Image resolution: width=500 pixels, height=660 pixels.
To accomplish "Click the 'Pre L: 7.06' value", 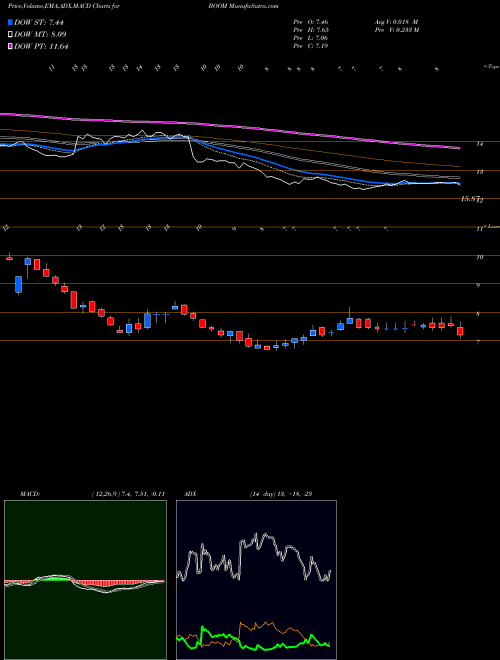I will [x=311, y=38].
